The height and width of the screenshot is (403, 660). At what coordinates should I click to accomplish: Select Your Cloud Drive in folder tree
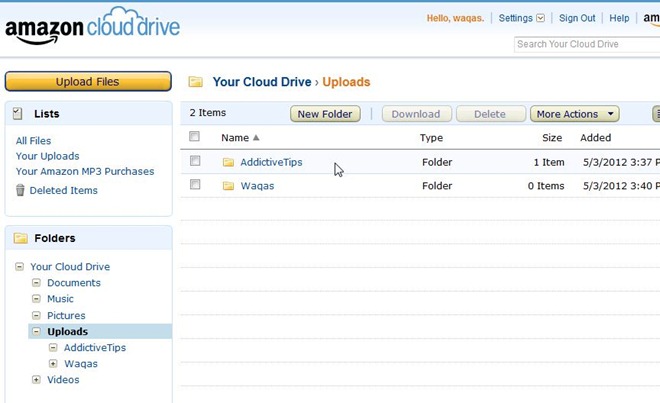pyautogui.click(x=70, y=267)
